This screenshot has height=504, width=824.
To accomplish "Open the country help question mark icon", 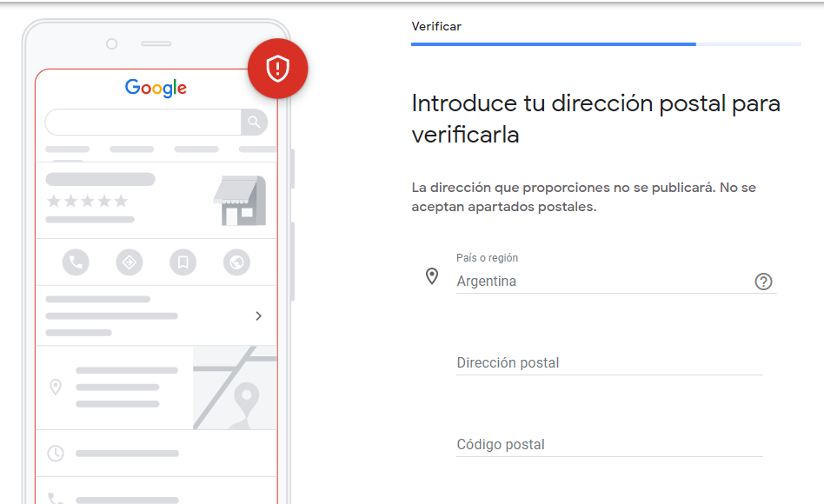I will pyautogui.click(x=763, y=282).
